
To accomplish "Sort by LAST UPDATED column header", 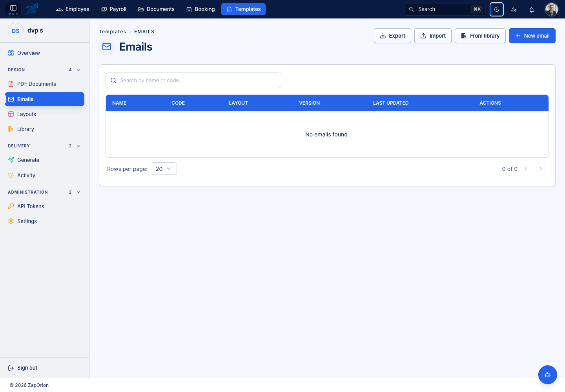I will click(391, 103).
